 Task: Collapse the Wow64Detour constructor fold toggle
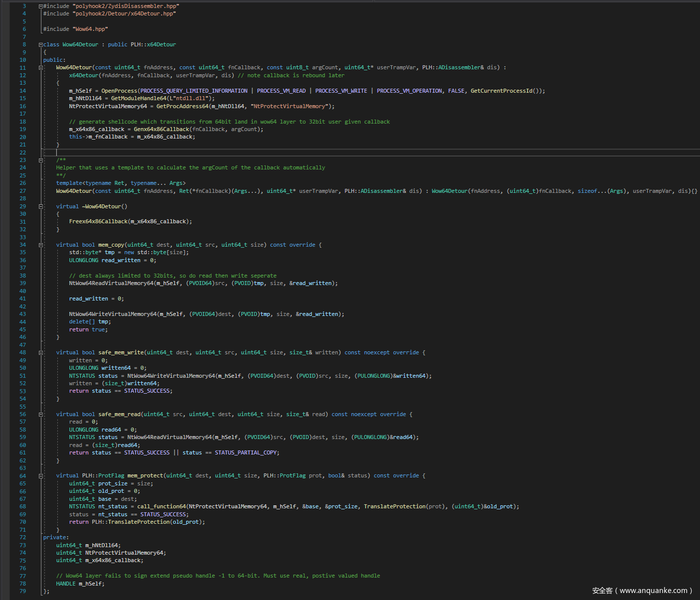(41, 68)
